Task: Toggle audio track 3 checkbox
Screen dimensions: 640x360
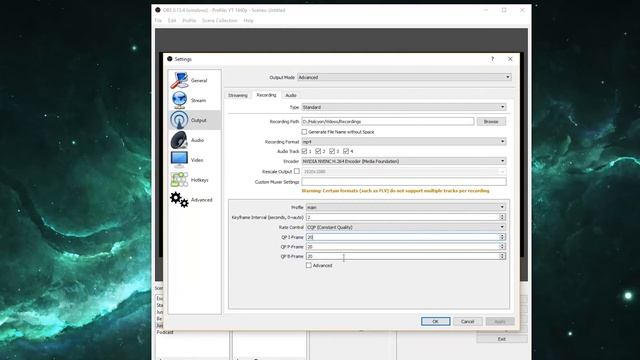Action: tap(332, 151)
